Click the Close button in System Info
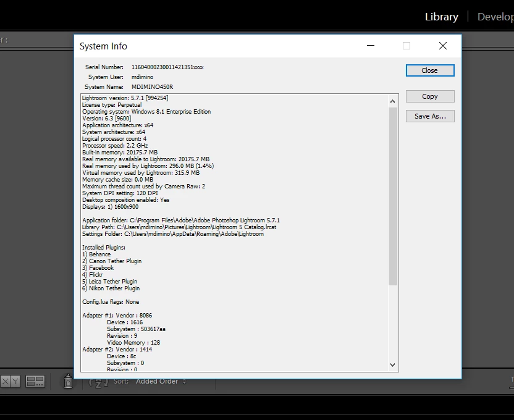Screen dimensions: 514x420 coord(430,70)
